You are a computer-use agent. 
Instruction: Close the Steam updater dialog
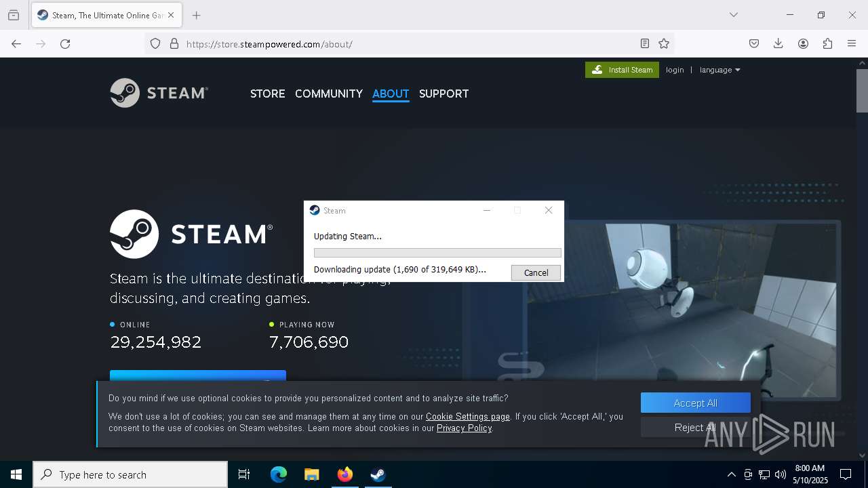pyautogui.click(x=549, y=210)
